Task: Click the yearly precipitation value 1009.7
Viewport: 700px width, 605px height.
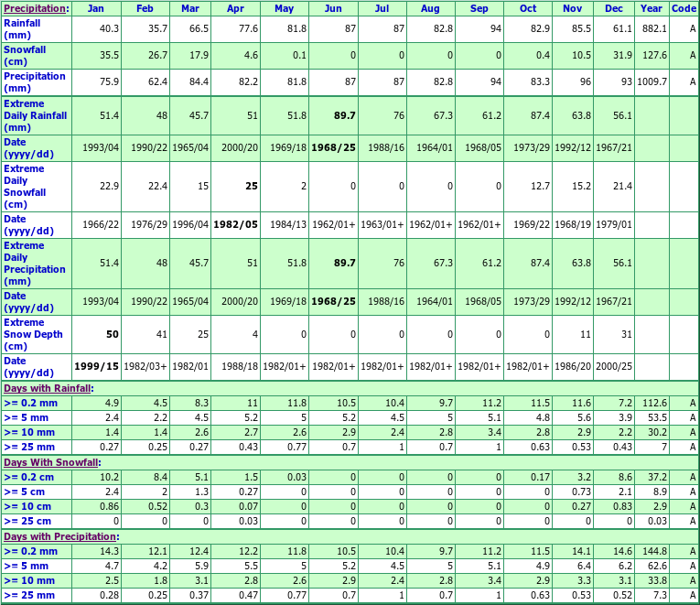Action: (652, 81)
